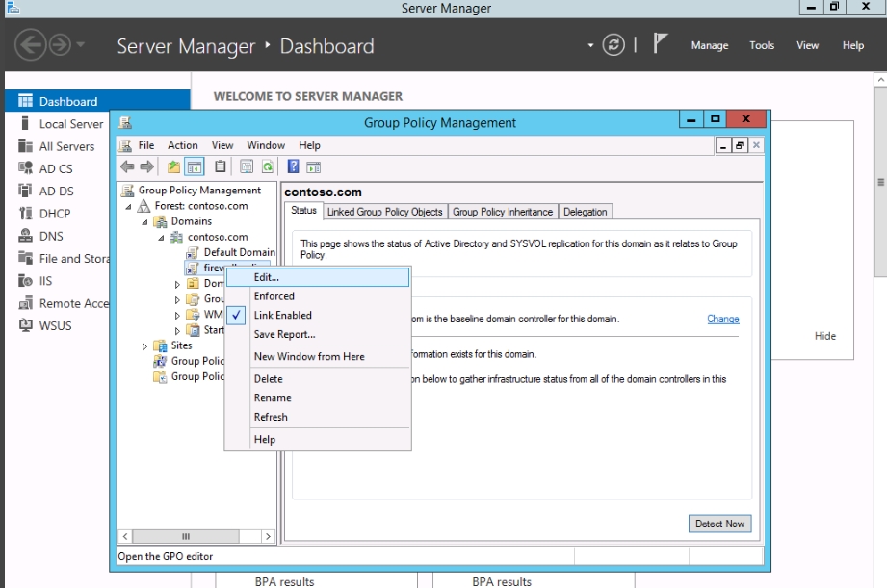The image size is (887, 588).
Task: Refresh the Server Manager dashboard with the circular icon
Action: (x=613, y=44)
